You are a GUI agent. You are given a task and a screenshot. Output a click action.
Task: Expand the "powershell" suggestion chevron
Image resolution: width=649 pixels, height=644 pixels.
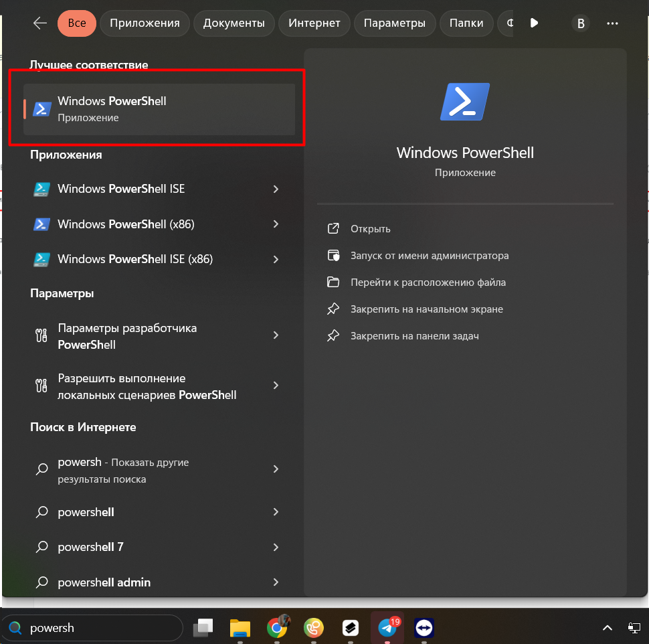click(276, 512)
